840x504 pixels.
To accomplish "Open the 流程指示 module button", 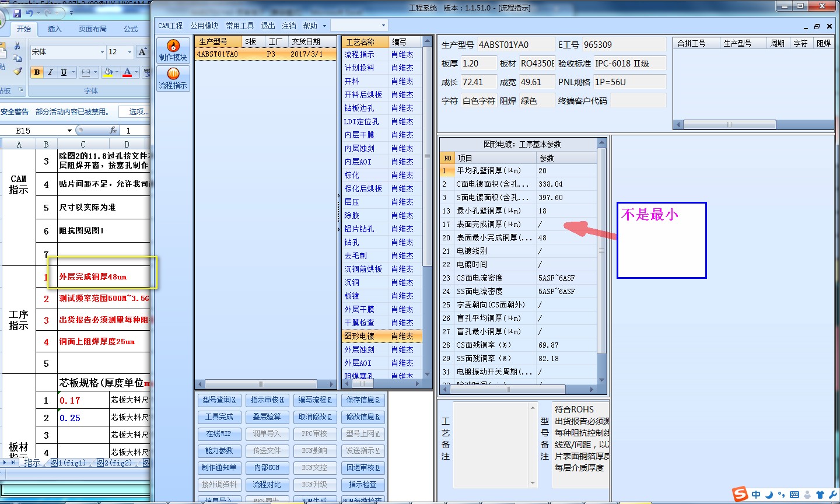I will [173, 78].
